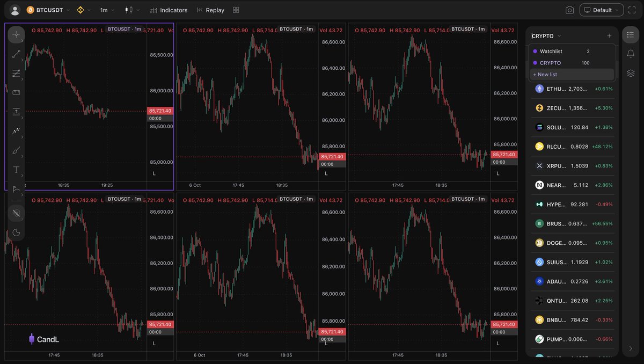Select the brush drawing tool

tap(16, 150)
